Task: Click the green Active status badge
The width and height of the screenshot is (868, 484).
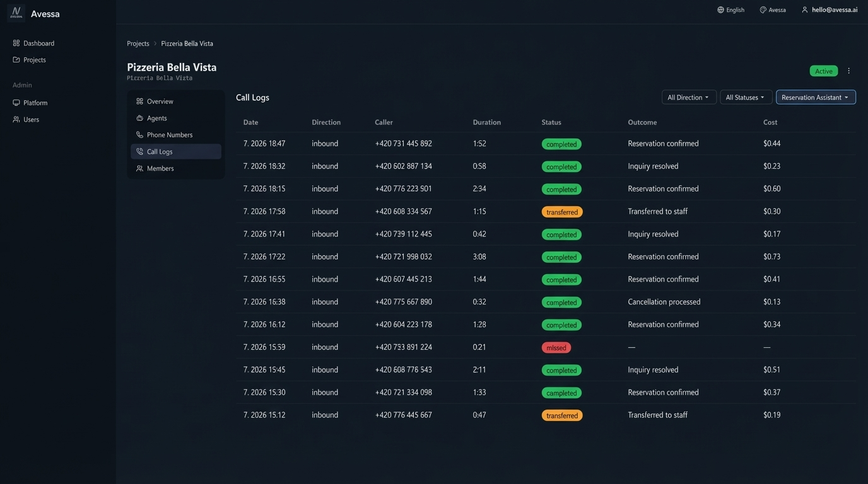Action: point(823,71)
